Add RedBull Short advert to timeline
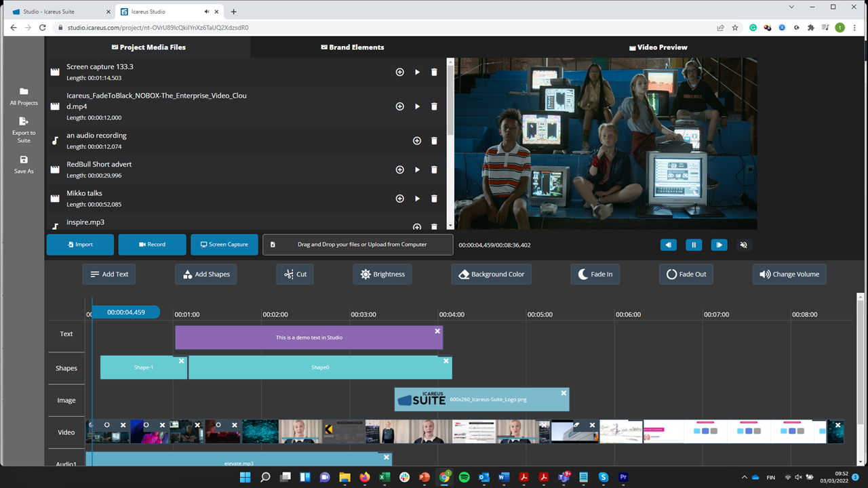This screenshot has width=868, height=488. (x=399, y=170)
